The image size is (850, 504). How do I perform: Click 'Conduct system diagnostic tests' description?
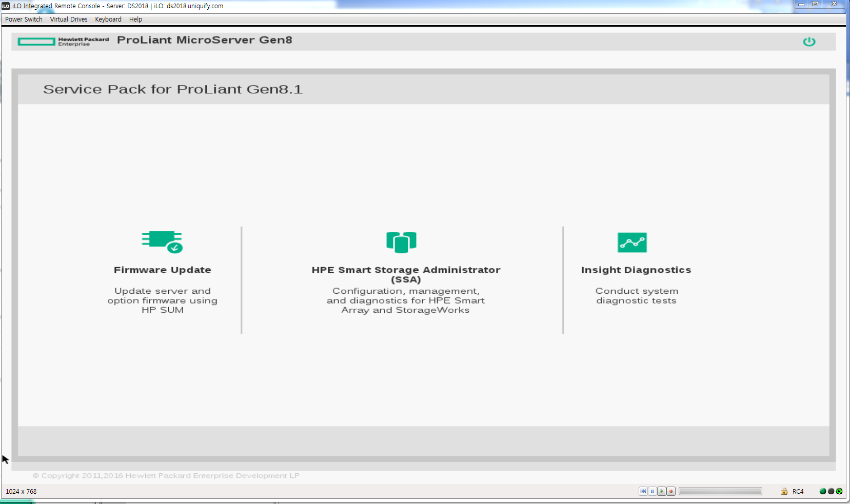(x=637, y=296)
